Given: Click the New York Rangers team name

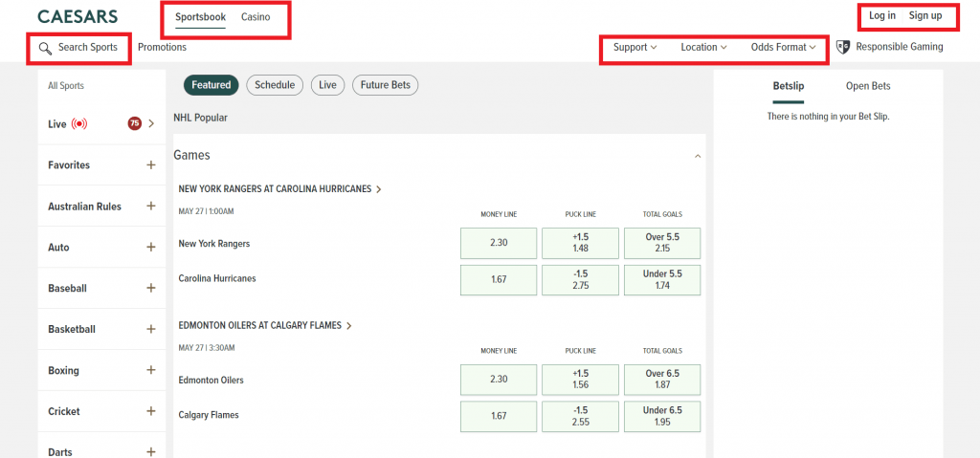Looking at the screenshot, I should click(x=213, y=244).
